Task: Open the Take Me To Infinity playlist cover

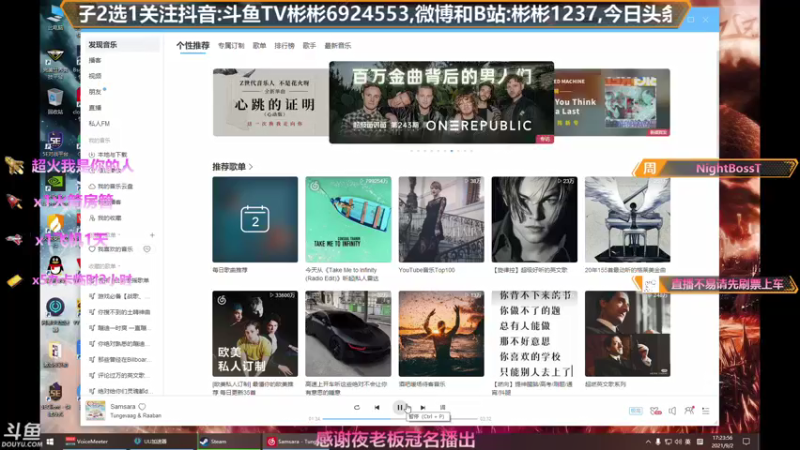Action: coord(348,219)
